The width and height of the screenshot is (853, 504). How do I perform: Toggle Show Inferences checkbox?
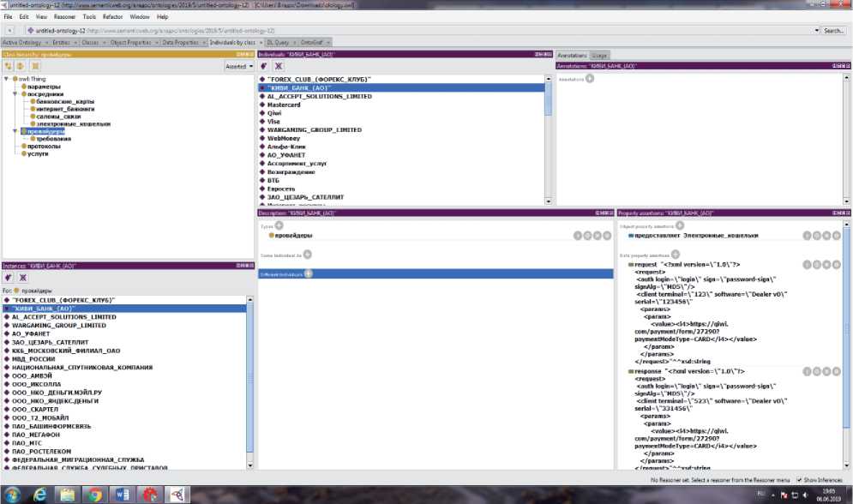pos(799,480)
